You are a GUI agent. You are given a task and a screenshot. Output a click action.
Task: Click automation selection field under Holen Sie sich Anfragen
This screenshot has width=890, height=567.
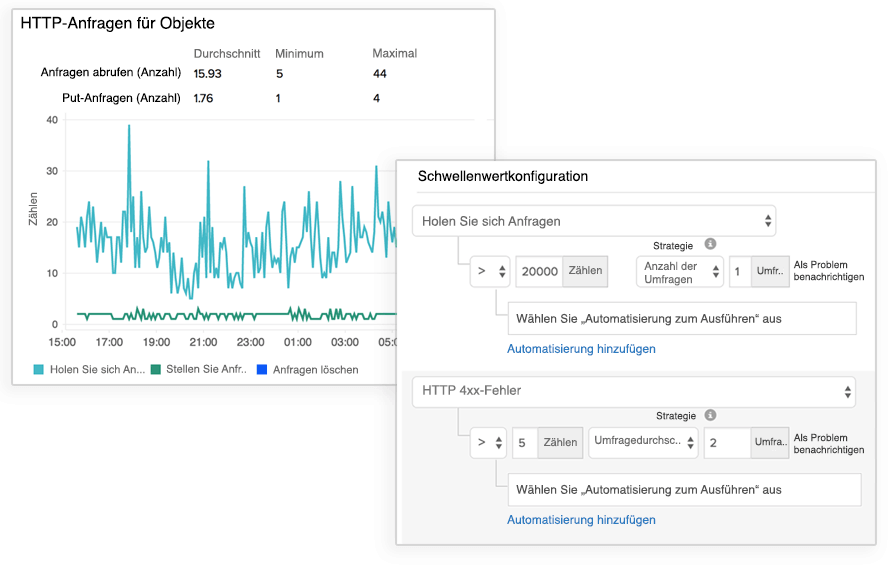[682, 319]
